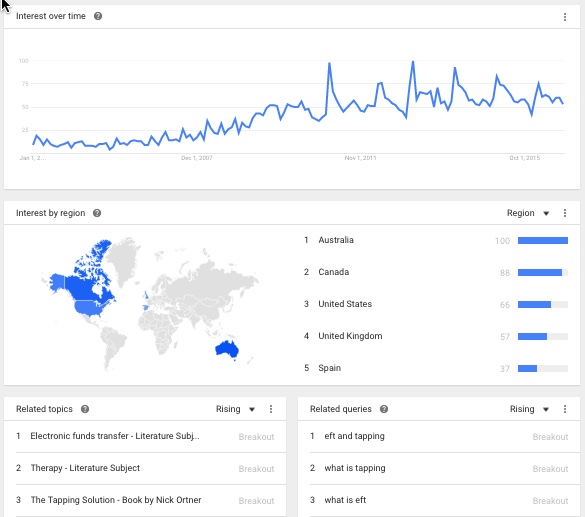Open The Tapping Solution book topic
Image resolution: width=585 pixels, height=517 pixels.
[116, 500]
